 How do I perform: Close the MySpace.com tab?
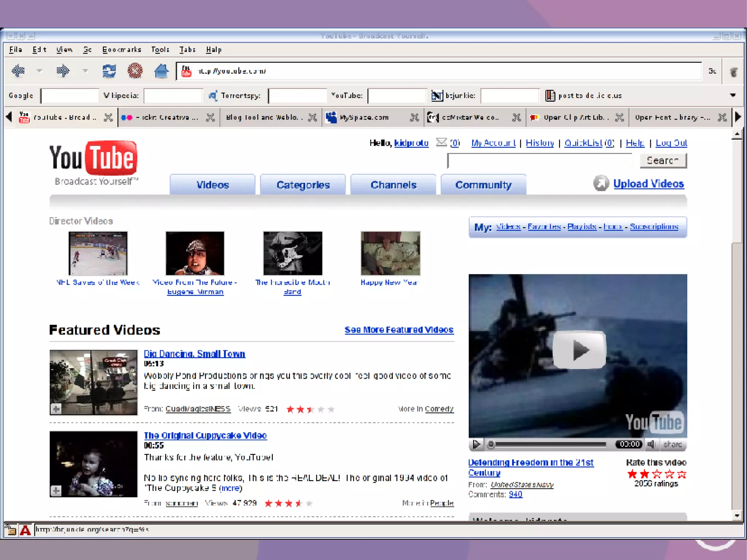pyautogui.click(x=414, y=117)
